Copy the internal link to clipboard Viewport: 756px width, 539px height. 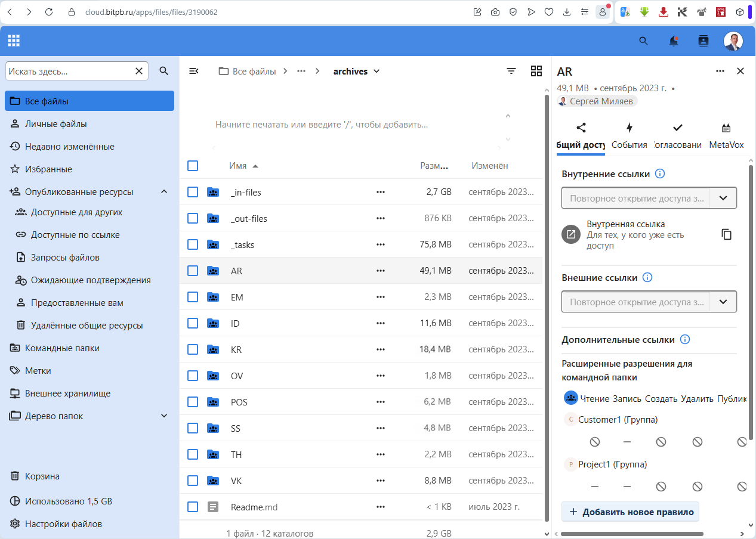point(726,234)
